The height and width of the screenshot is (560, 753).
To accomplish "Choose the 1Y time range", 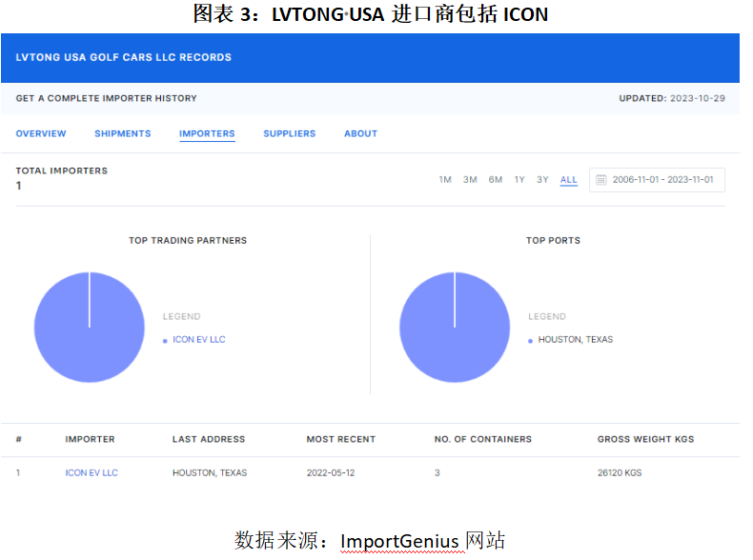I will point(519,179).
